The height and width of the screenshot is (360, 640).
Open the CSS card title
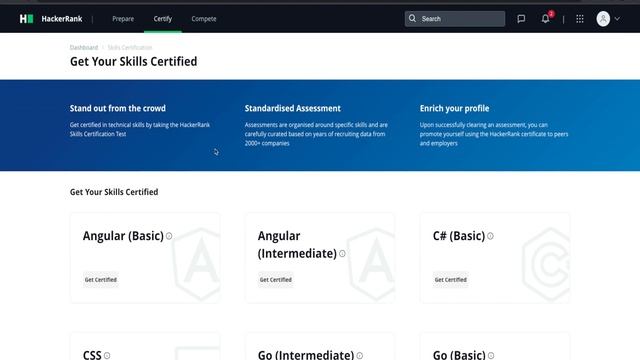click(92, 355)
